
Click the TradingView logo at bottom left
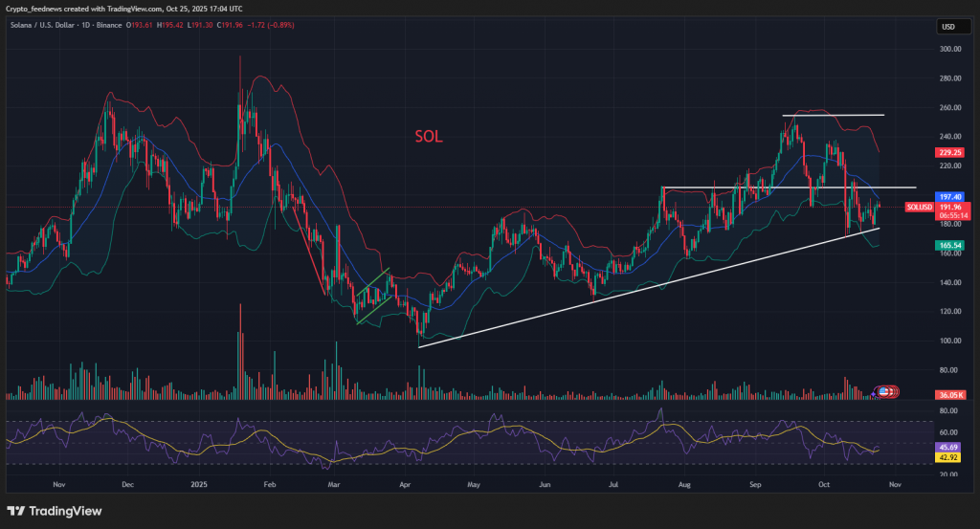tap(54, 511)
